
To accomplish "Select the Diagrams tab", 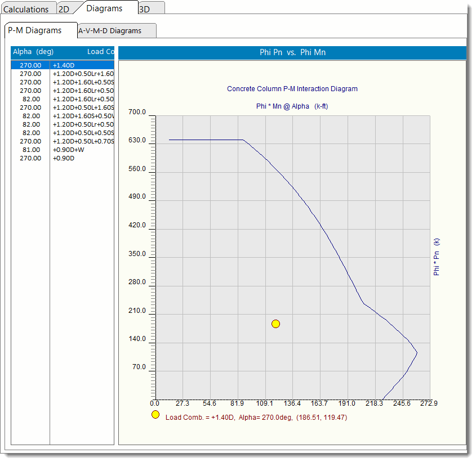I will tap(104, 8).
